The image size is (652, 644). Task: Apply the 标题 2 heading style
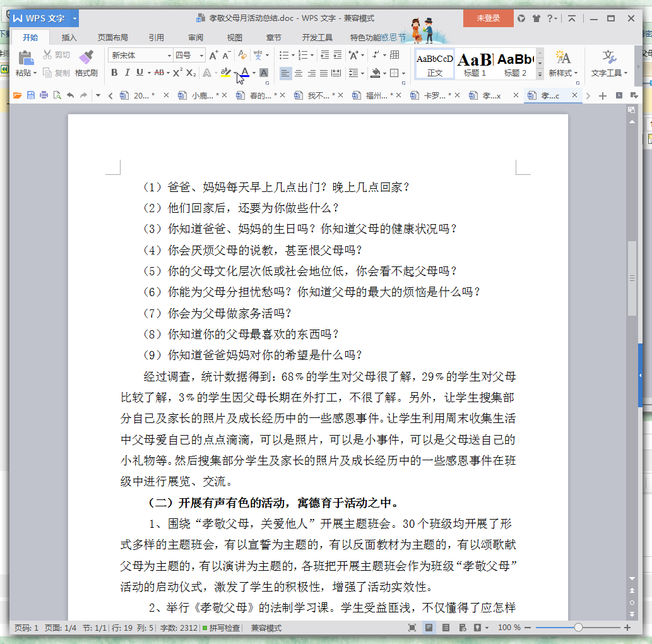pos(515,64)
